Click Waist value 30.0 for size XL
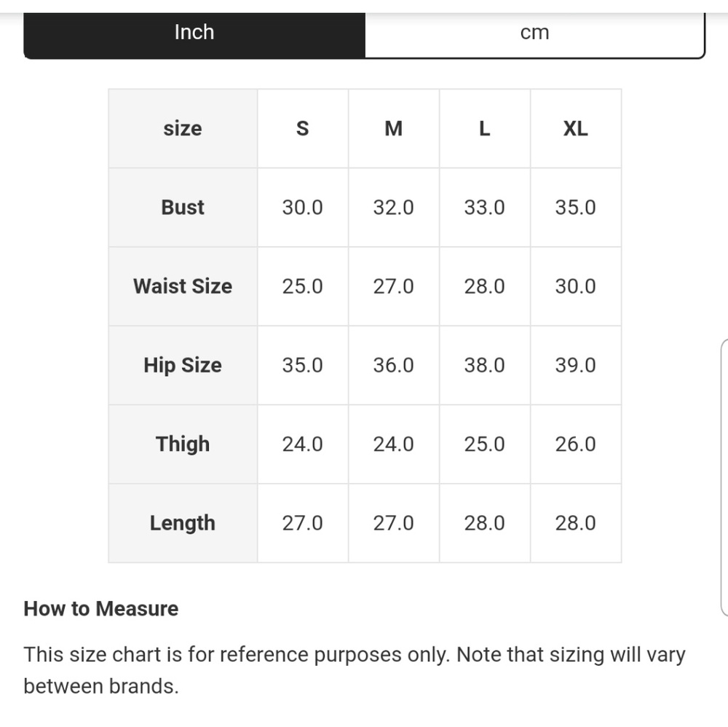Image resolution: width=728 pixels, height=727 pixels. 576,286
